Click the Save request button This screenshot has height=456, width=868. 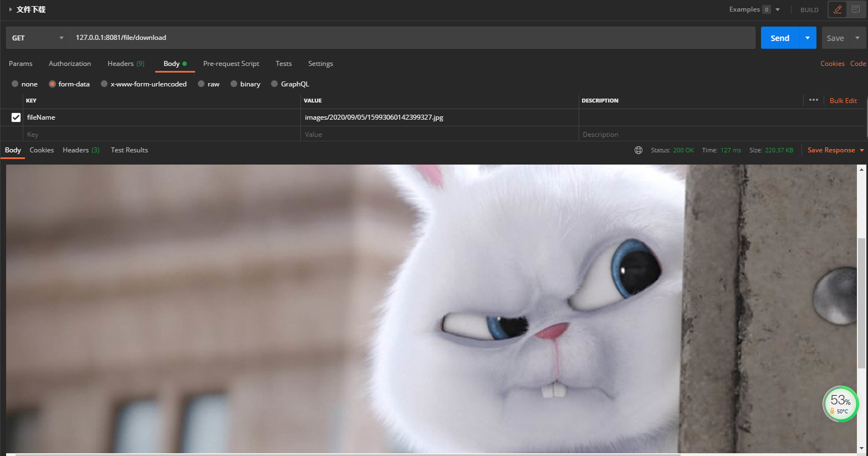pos(835,38)
